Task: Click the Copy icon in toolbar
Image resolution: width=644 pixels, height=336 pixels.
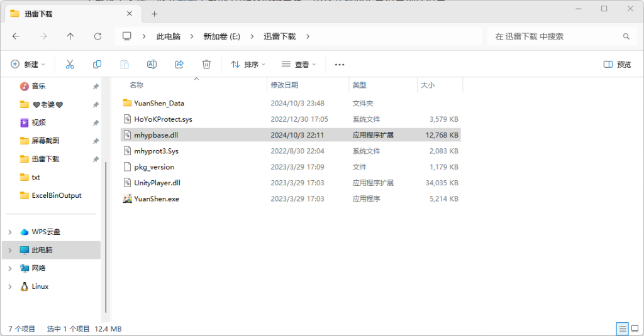Action: pyautogui.click(x=97, y=65)
